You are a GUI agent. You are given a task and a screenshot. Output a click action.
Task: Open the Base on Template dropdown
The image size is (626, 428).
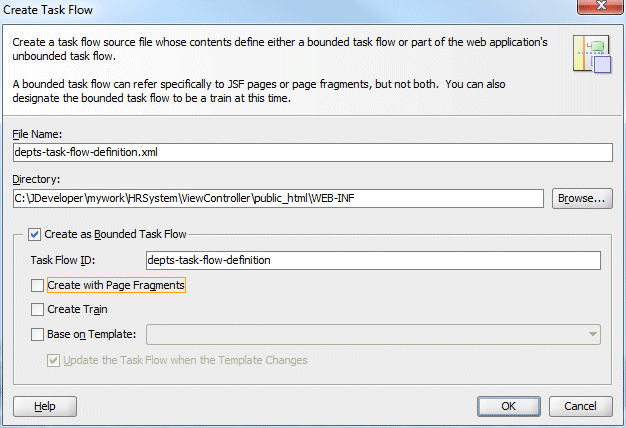373,334
